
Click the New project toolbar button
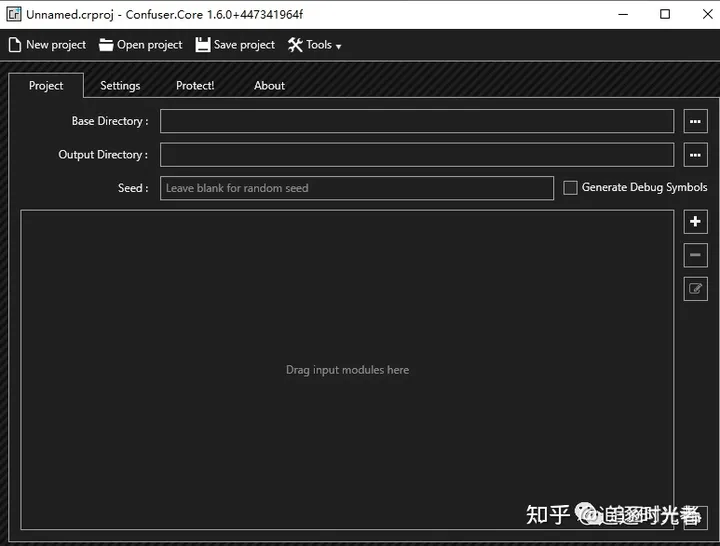click(x=47, y=45)
